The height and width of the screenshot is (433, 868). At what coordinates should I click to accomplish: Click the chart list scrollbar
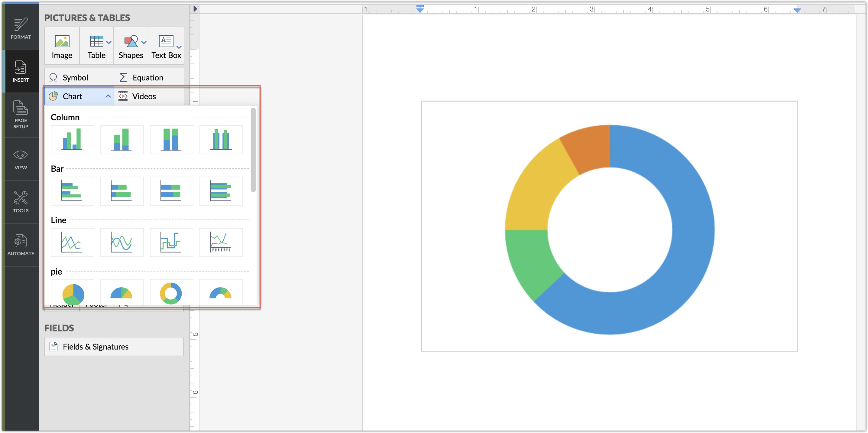[253, 150]
